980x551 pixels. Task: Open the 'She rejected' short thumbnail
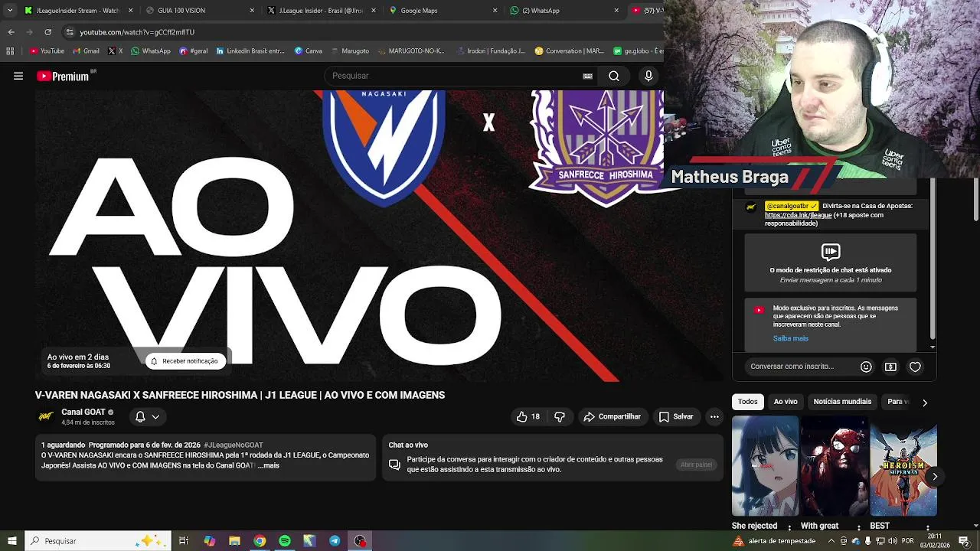pyautogui.click(x=765, y=466)
